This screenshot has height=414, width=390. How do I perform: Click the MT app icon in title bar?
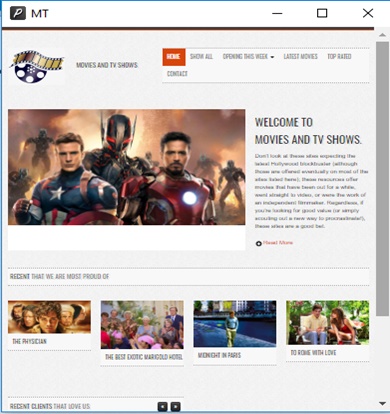click(x=18, y=13)
